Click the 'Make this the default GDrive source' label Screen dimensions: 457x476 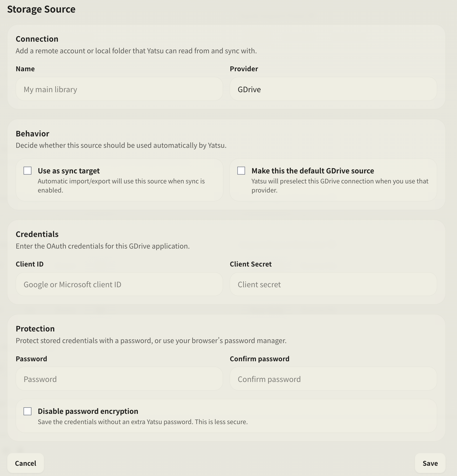[313, 171]
